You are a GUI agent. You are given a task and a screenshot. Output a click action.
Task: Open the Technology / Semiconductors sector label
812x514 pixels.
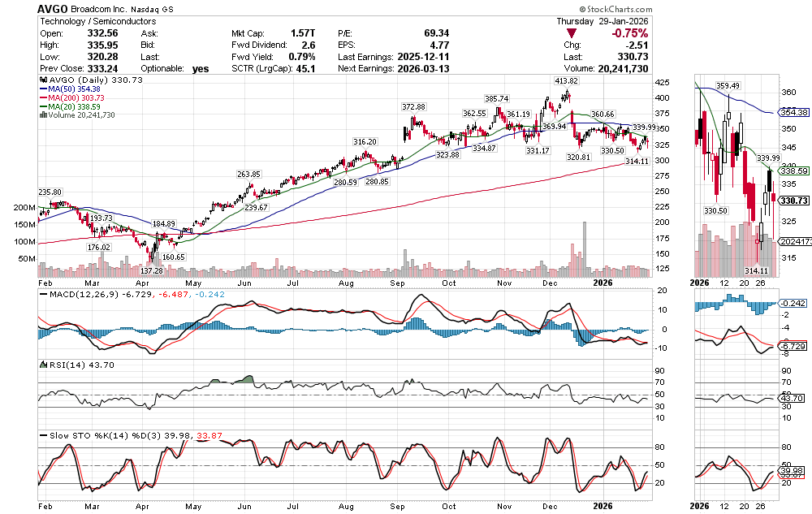[91, 21]
